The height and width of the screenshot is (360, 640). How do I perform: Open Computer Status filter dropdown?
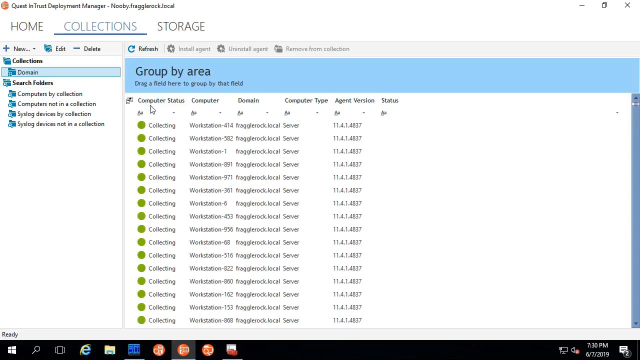tap(174, 113)
